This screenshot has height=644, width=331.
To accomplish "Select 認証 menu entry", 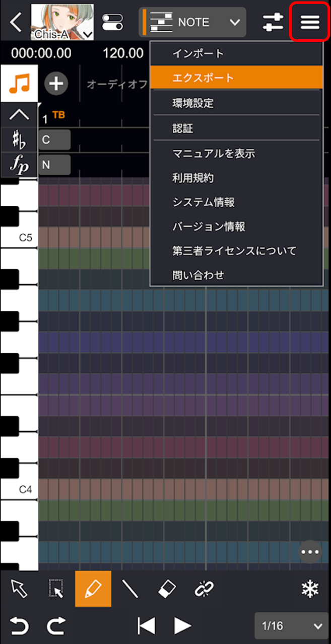I will point(236,128).
